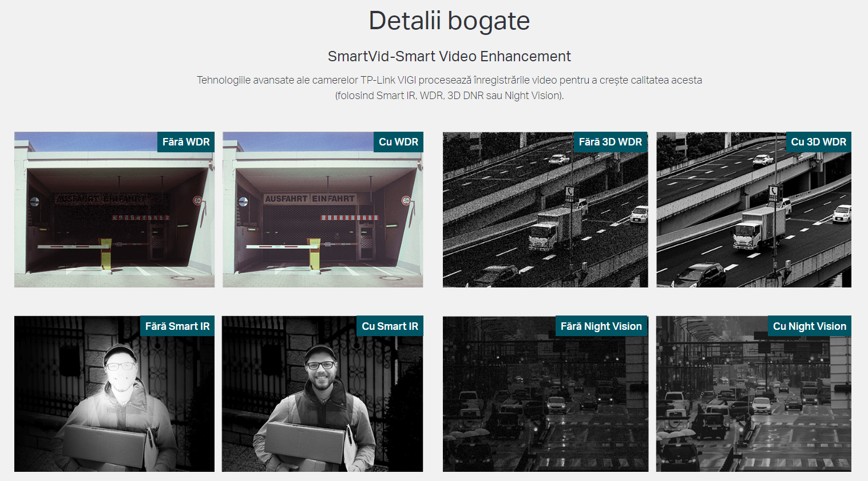View the 'Fără Night Vision' street image
This screenshot has width=868, height=481.
tap(545, 394)
